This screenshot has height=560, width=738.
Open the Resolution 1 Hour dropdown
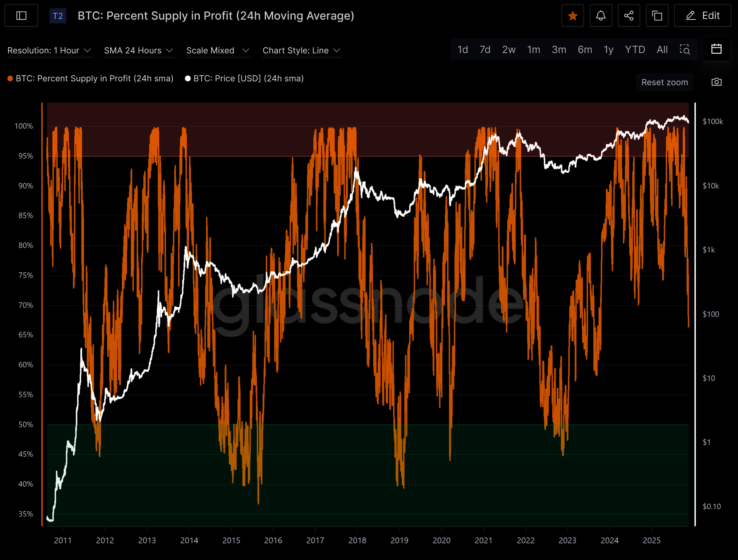[50, 50]
